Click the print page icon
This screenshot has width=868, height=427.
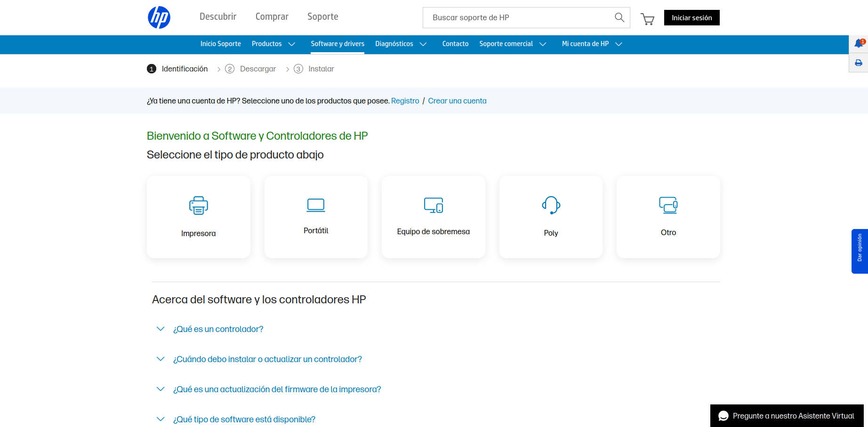[859, 62]
